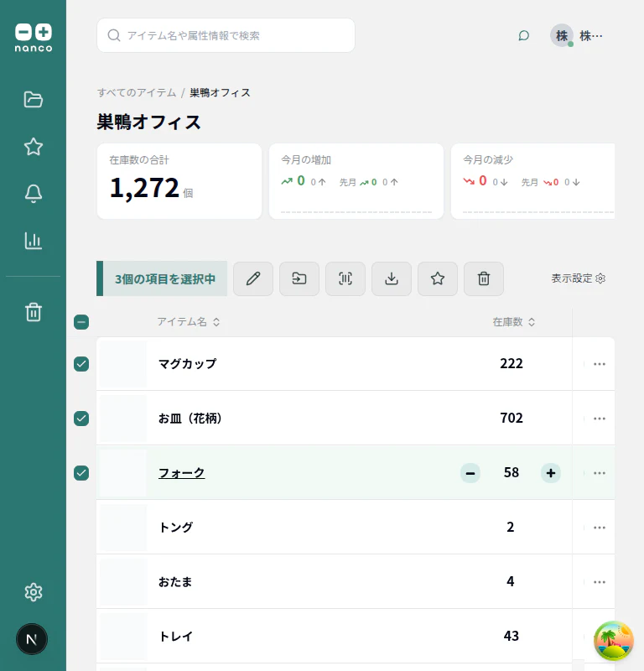The width and height of the screenshot is (644, 671).
Task: Click the 巣鴨オフィス page heading
Action: pos(149,122)
